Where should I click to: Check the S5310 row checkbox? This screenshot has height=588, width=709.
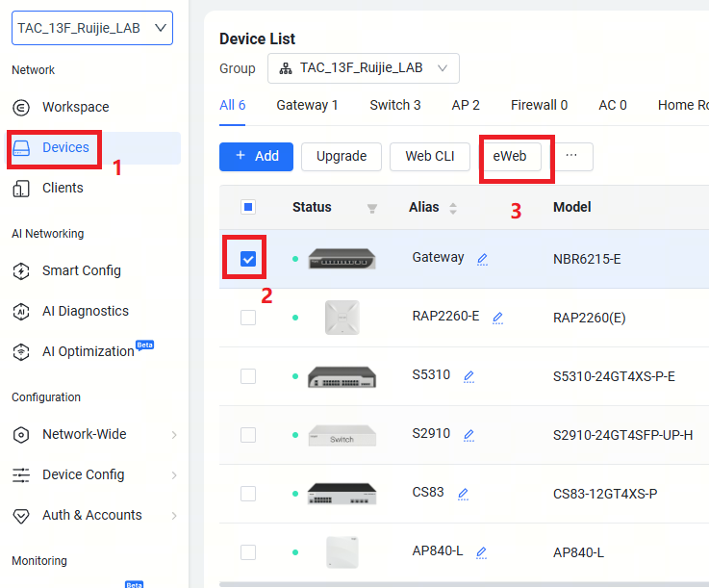coord(248,376)
